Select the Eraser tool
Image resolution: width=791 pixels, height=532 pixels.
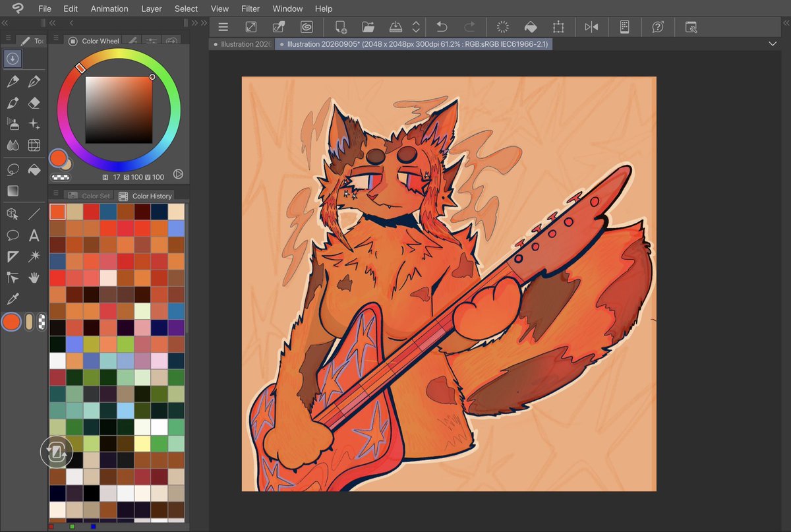[34, 103]
